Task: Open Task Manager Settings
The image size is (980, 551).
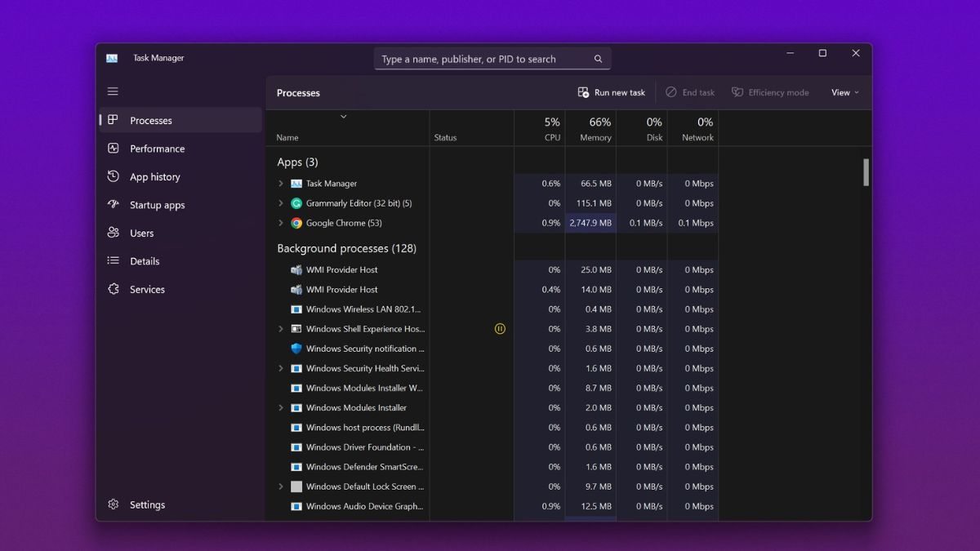Action: click(147, 504)
